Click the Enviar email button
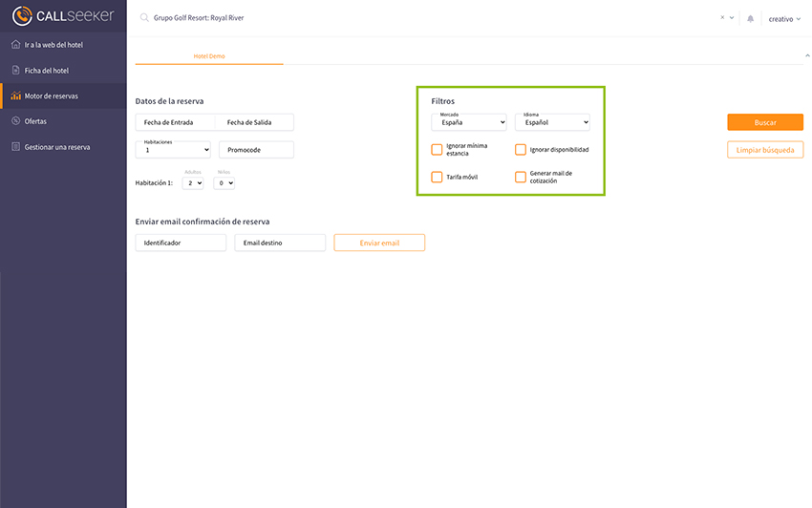812x508 pixels. click(379, 243)
